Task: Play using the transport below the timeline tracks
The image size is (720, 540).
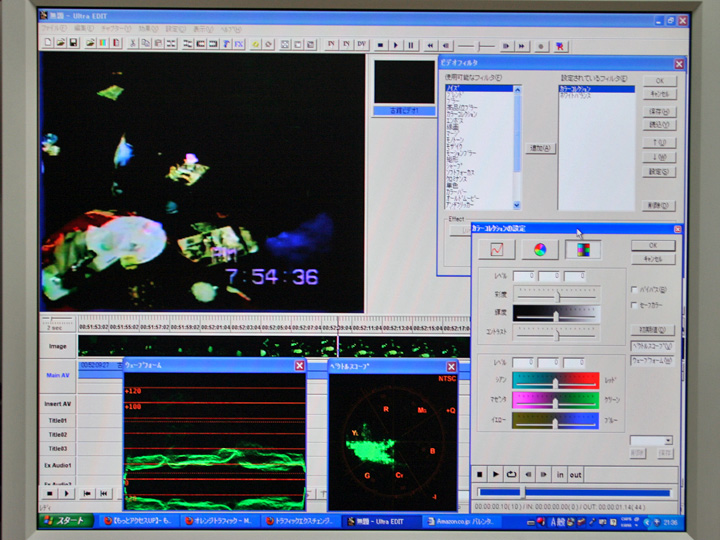Action: coord(67,494)
